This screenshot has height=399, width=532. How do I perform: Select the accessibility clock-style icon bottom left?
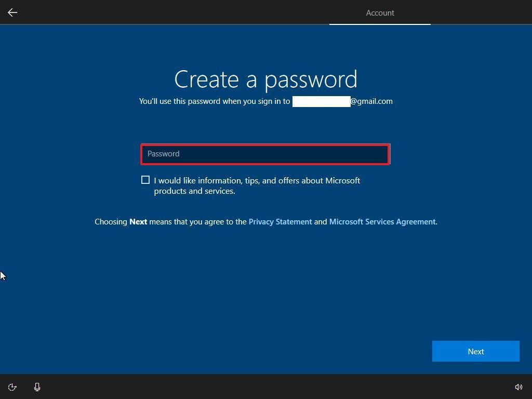(x=12, y=387)
